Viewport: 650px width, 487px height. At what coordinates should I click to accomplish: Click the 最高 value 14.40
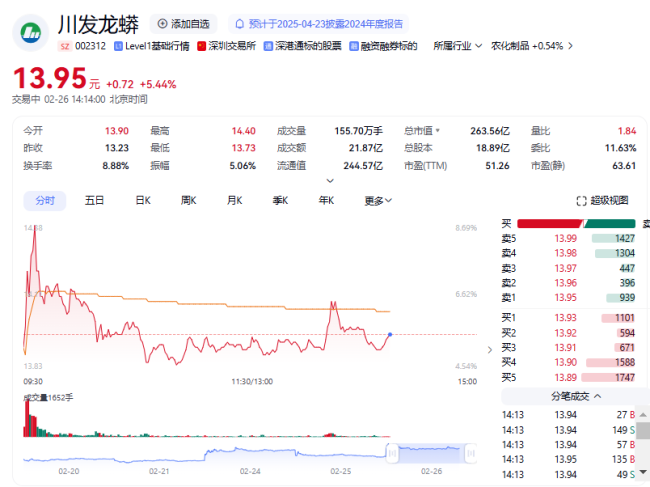click(243, 131)
